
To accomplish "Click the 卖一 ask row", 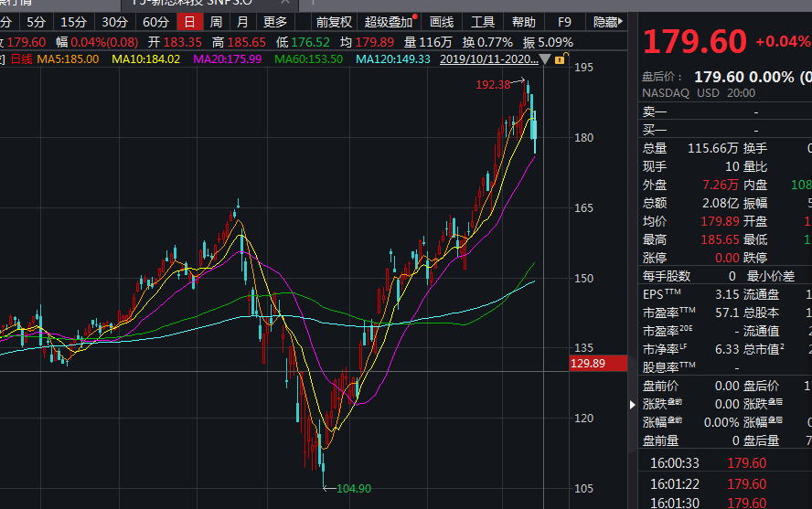I will click(x=725, y=111).
